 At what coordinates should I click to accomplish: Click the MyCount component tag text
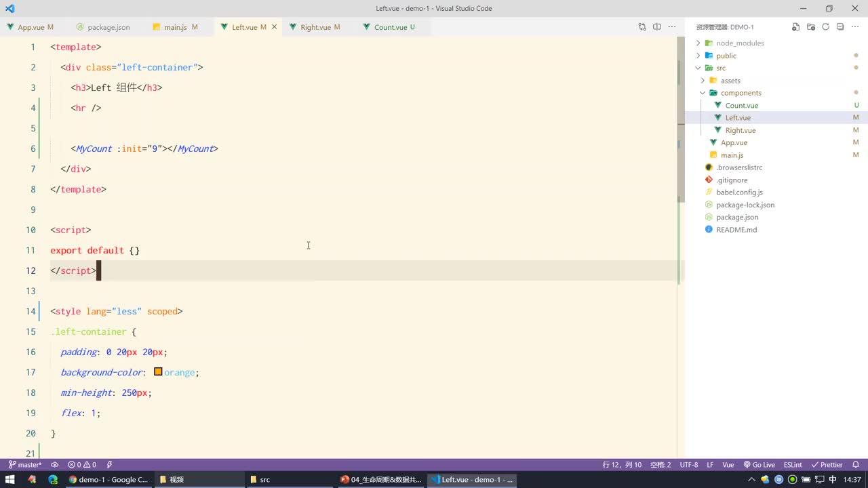[94, 148]
